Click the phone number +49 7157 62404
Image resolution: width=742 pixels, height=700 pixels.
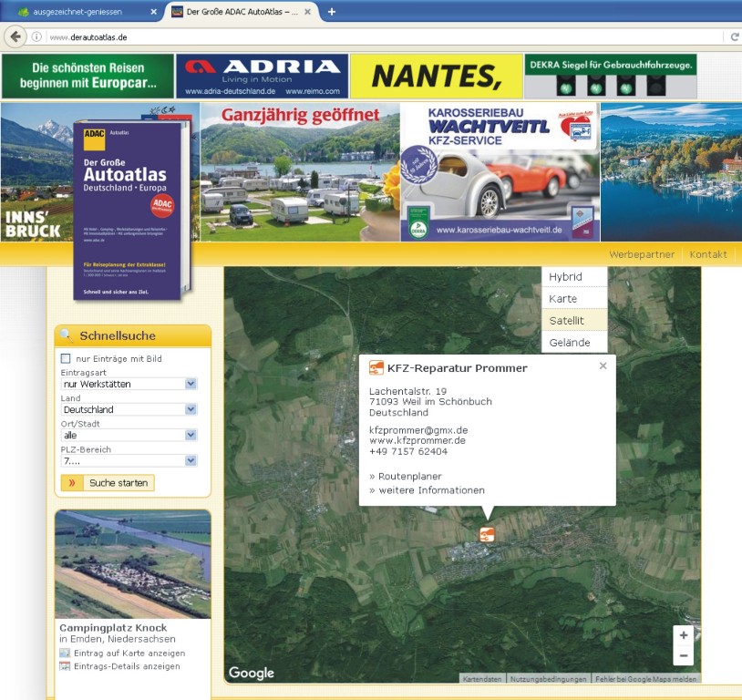pos(408,451)
